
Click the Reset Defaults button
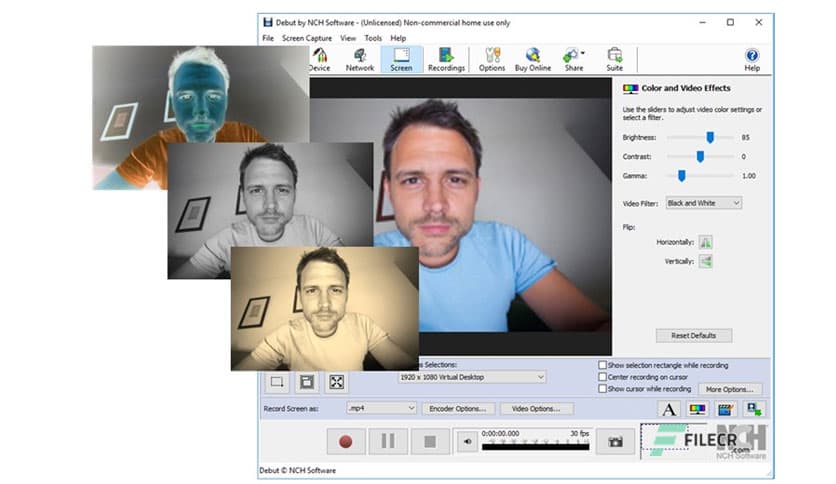click(x=694, y=335)
